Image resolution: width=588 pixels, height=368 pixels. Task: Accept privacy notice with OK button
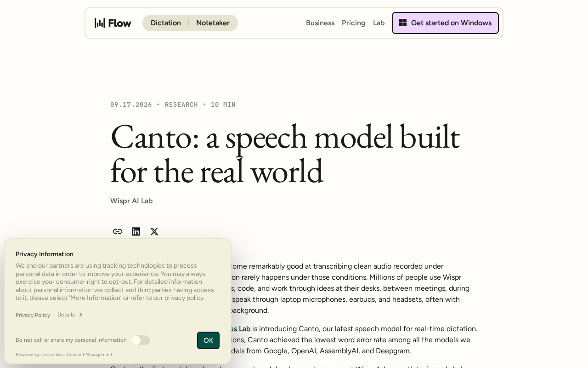(209, 340)
